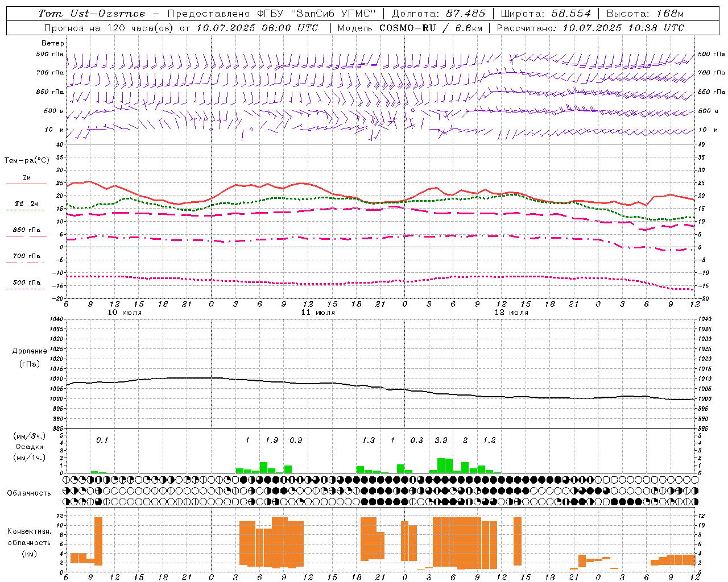Click the '500 м' wind level label on left axis
The height and width of the screenshot is (582, 728).
click(x=55, y=111)
